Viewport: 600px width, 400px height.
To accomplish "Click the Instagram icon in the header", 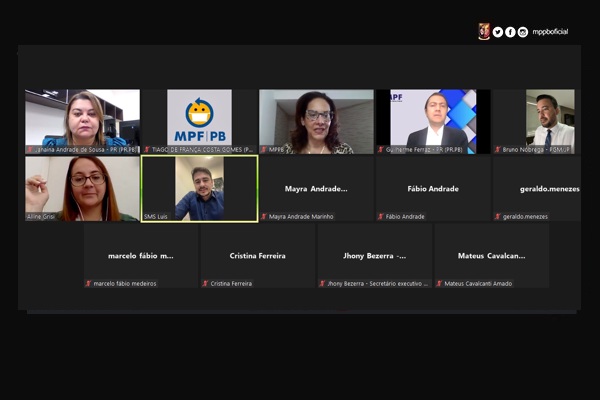I will coord(523,32).
